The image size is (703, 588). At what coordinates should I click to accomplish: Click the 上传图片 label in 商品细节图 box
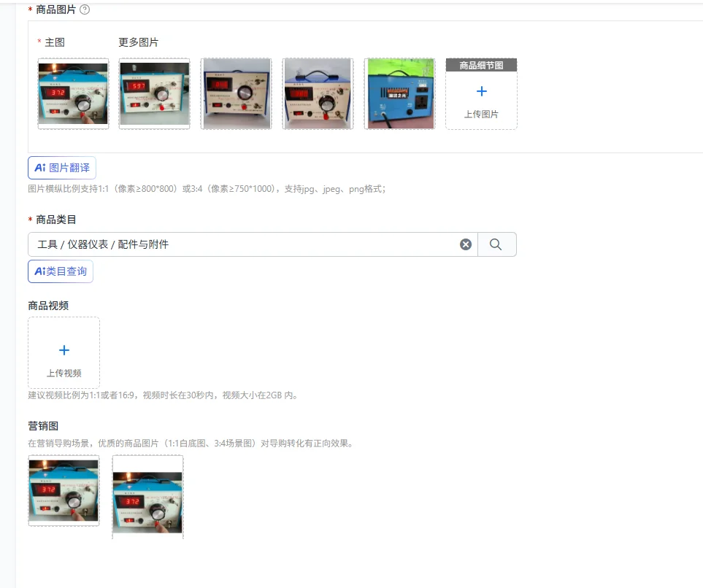481,115
